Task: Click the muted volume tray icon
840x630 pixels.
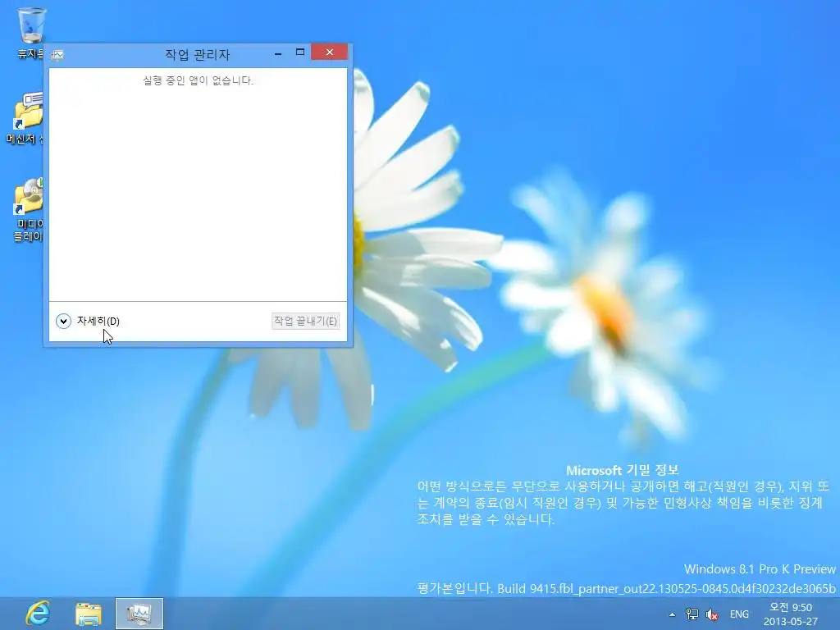Action: click(x=712, y=614)
